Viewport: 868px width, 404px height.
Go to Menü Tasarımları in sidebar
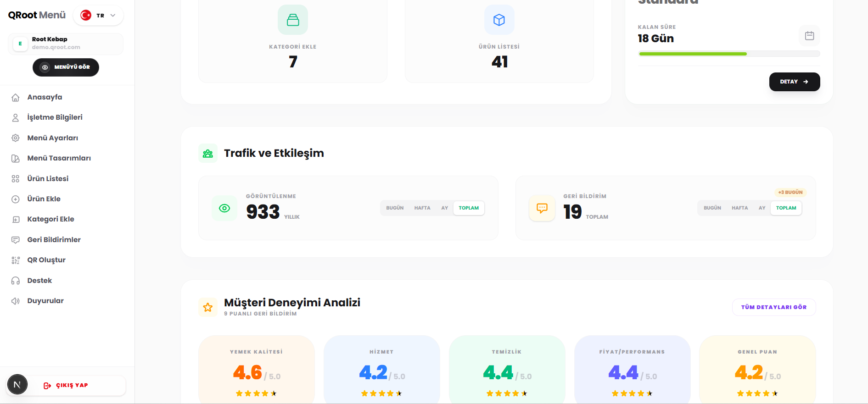(59, 158)
